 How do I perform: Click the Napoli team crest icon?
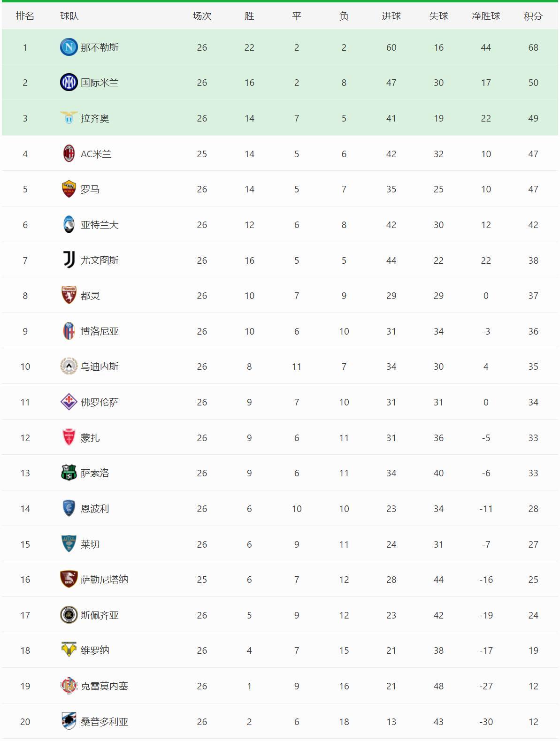(69, 47)
